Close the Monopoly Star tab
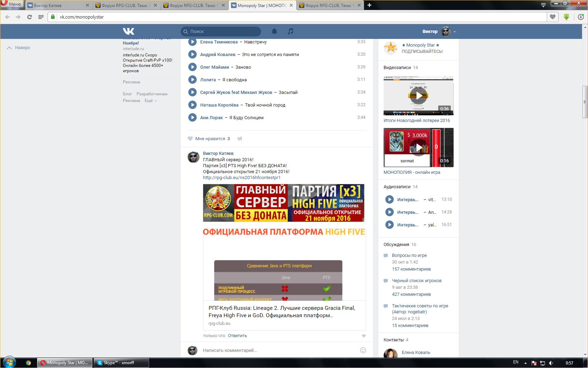The width and height of the screenshot is (588, 368). tap(291, 5)
